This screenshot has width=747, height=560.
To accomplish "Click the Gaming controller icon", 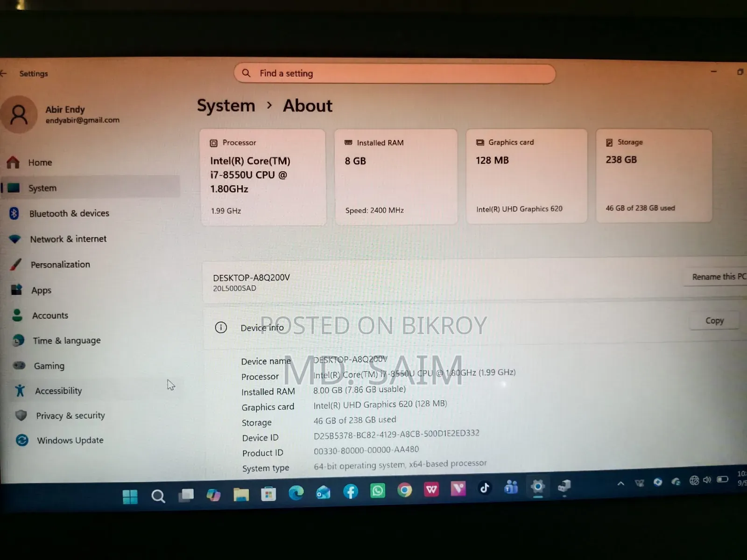I will point(19,365).
